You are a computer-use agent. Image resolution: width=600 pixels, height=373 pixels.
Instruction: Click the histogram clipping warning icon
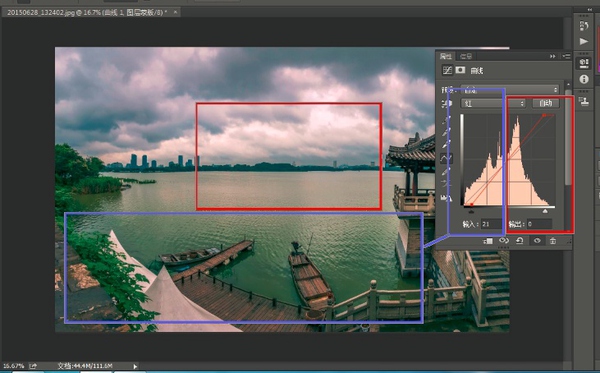[x=446, y=198]
